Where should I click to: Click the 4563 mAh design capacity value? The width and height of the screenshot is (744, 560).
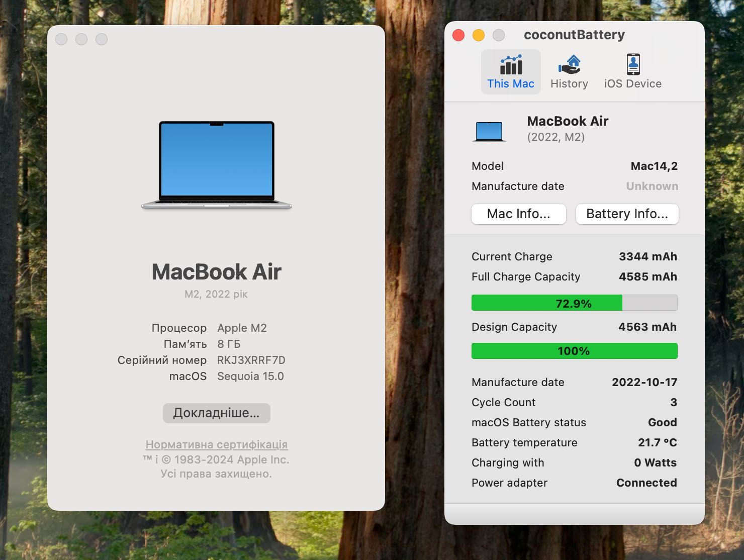647,327
